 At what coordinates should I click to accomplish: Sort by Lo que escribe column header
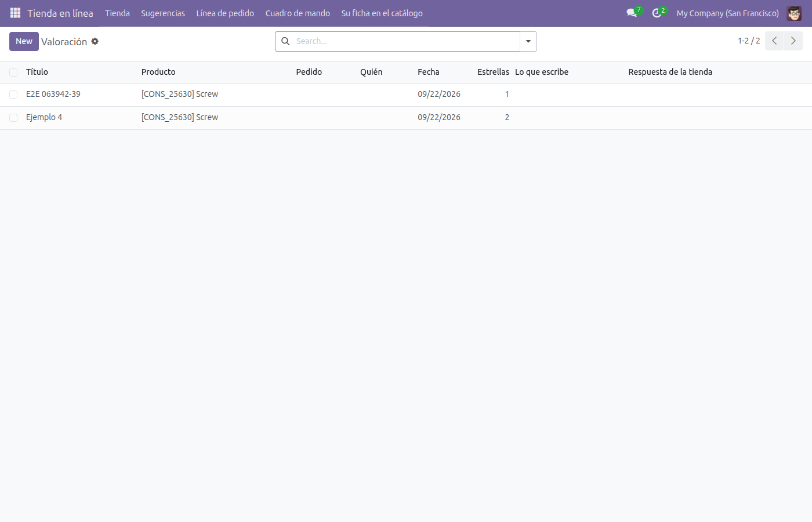click(542, 72)
